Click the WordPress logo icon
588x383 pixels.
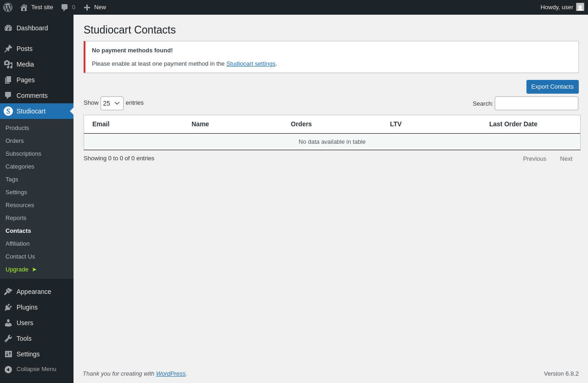(8, 7)
